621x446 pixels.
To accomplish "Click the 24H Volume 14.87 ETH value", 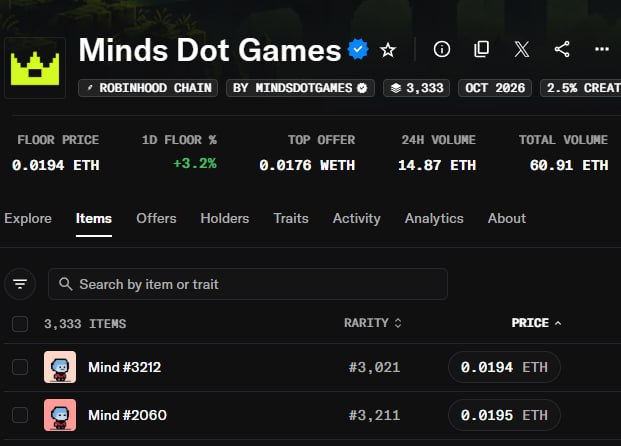I will click(x=437, y=165).
